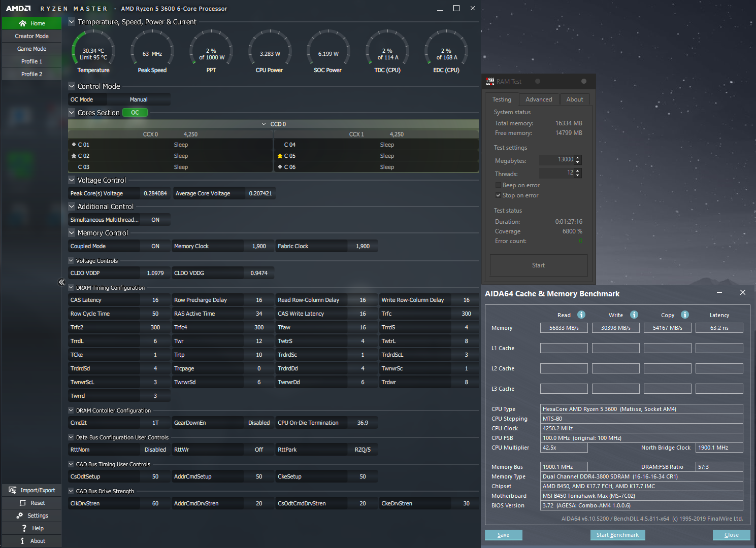The image size is (756, 548).
Task: Click the Memory Latency 63.2 ns box
Action: tap(719, 328)
